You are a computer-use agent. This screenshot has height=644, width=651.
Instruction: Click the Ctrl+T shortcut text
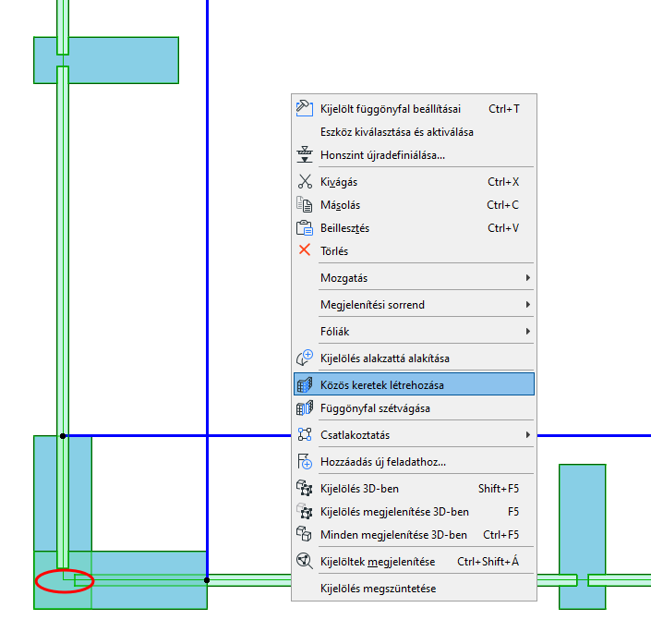pos(503,109)
